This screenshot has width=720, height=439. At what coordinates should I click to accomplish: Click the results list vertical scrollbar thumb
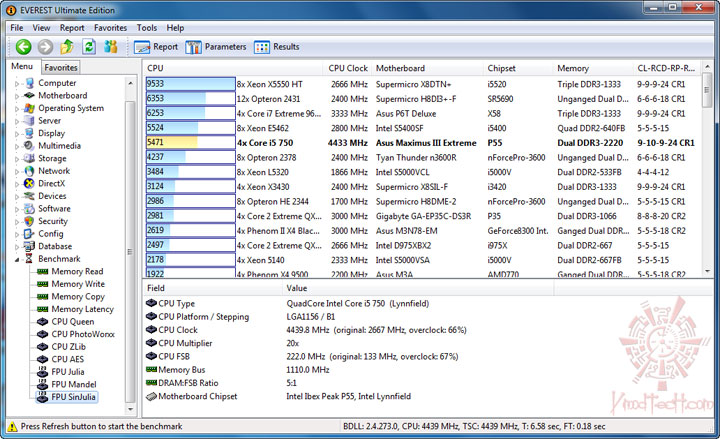pos(707,90)
